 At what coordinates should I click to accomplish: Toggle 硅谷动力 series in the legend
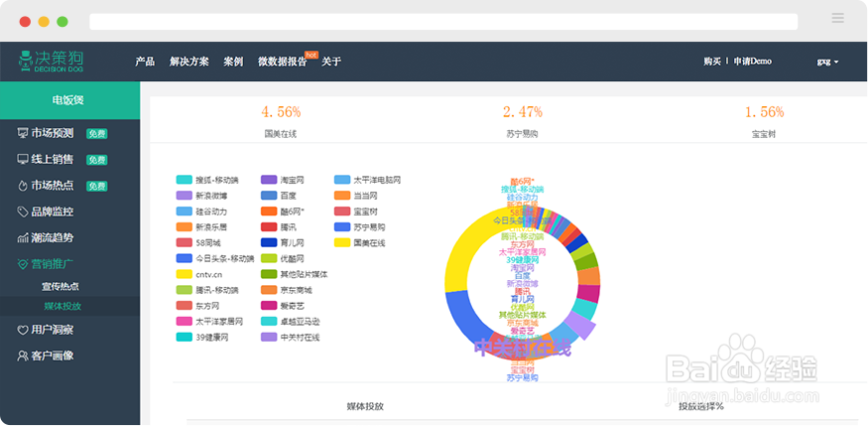pyautogui.click(x=202, y=212)
